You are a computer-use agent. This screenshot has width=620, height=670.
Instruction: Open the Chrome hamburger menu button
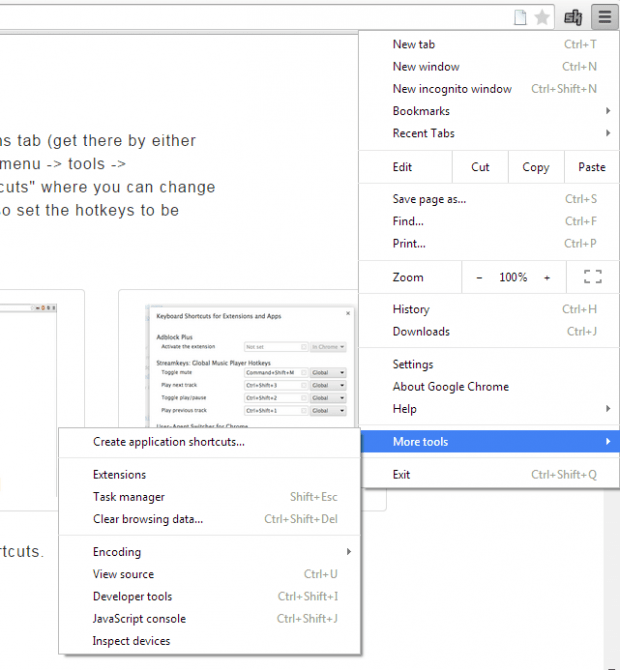pos(605,17)
